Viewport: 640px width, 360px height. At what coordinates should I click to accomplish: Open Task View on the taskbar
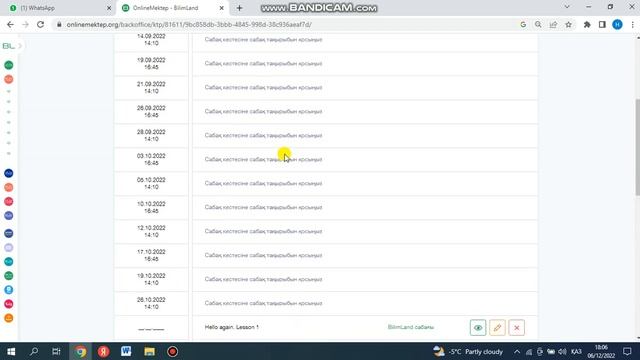coord(56,351)
